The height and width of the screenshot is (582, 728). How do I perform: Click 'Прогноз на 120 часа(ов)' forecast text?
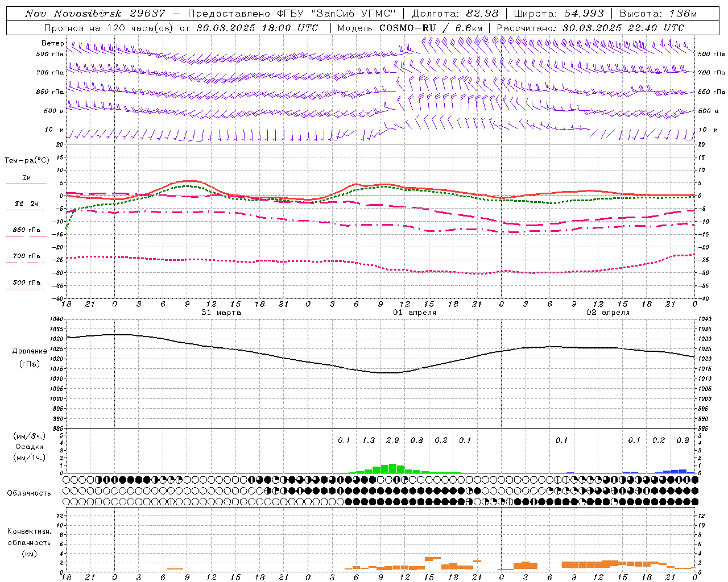[109, 28]
